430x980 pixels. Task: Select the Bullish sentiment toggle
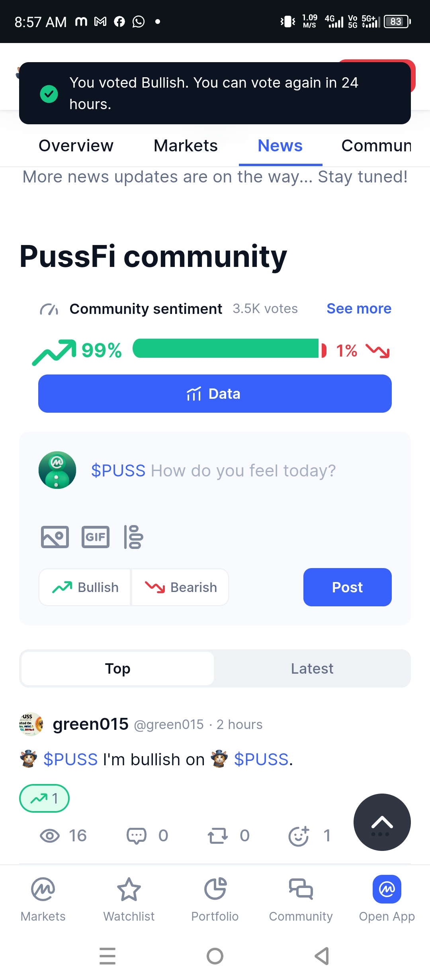pos(85,587)
